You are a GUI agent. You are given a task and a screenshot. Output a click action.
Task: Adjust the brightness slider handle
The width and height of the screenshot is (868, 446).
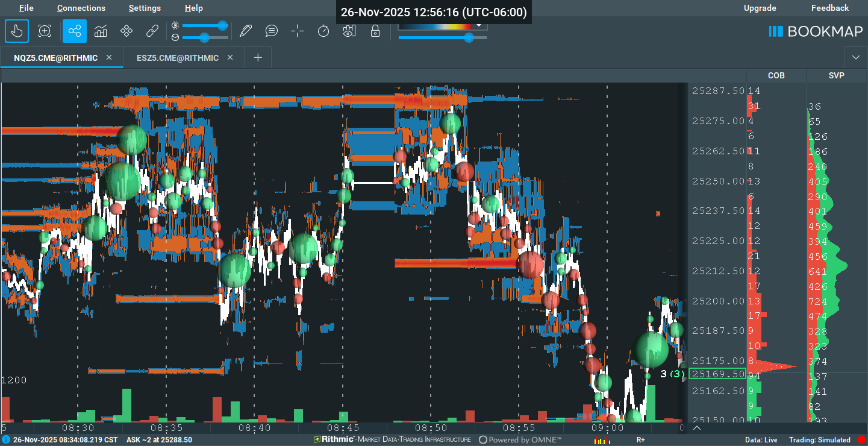click(x=222, y=25)
